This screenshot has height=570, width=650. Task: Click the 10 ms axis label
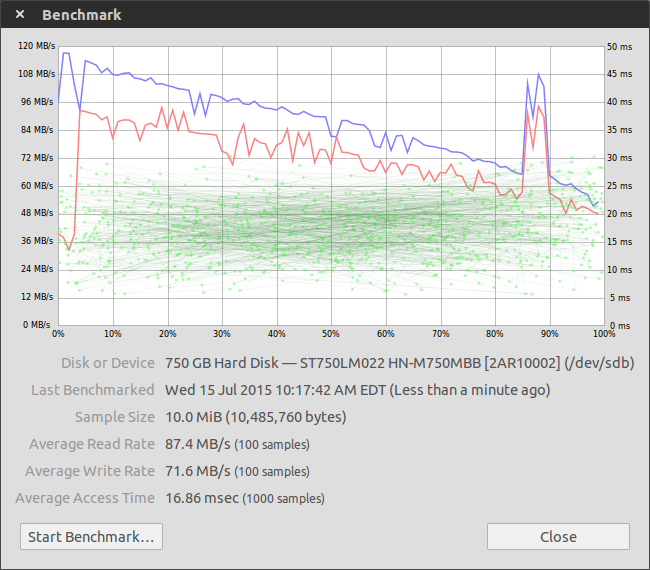[x=619, y=270]
